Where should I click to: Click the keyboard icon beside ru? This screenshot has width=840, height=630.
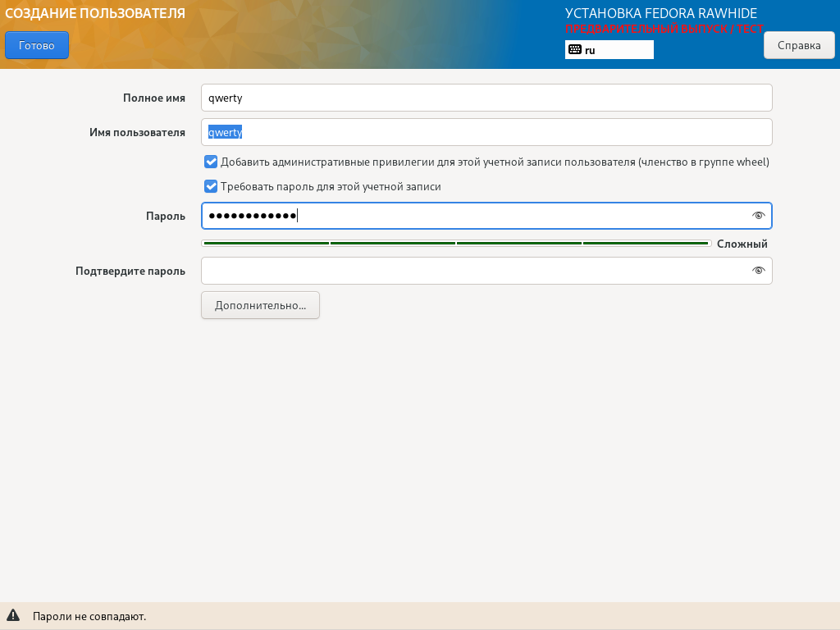tap(575, 49)
